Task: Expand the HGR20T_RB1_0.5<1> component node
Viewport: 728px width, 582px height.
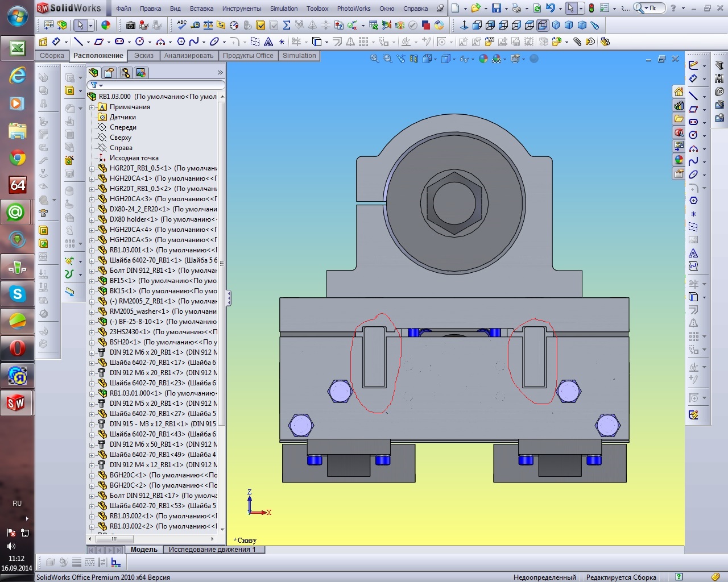Action: click(x=92, y=168)
